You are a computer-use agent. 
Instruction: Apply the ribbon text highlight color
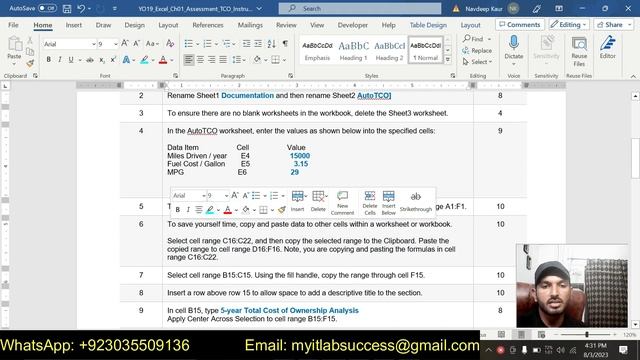[x=144, y=60]
